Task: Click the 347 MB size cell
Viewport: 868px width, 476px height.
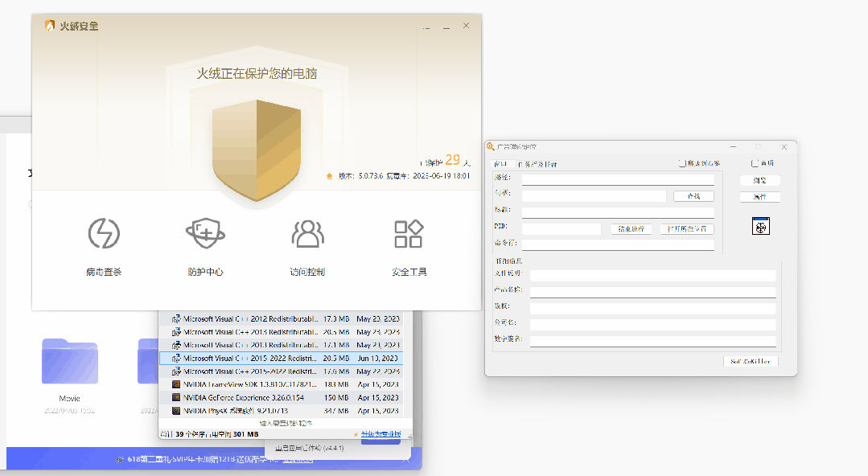Action: [x=336, y=411]
